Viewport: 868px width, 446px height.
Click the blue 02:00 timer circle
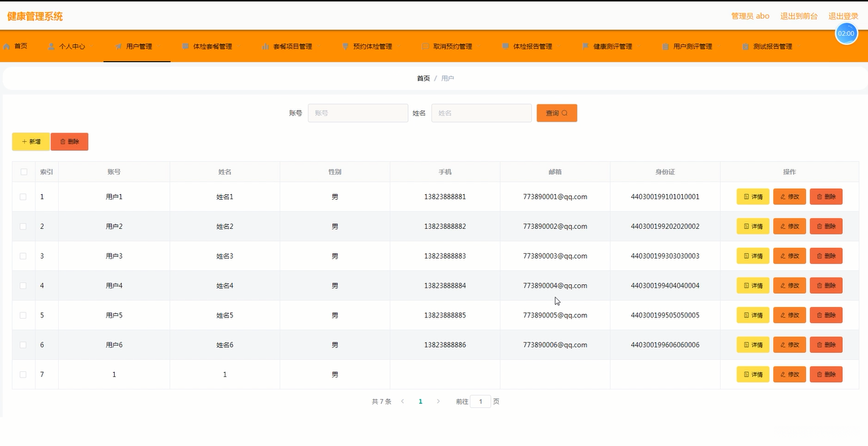coord(846,33)
